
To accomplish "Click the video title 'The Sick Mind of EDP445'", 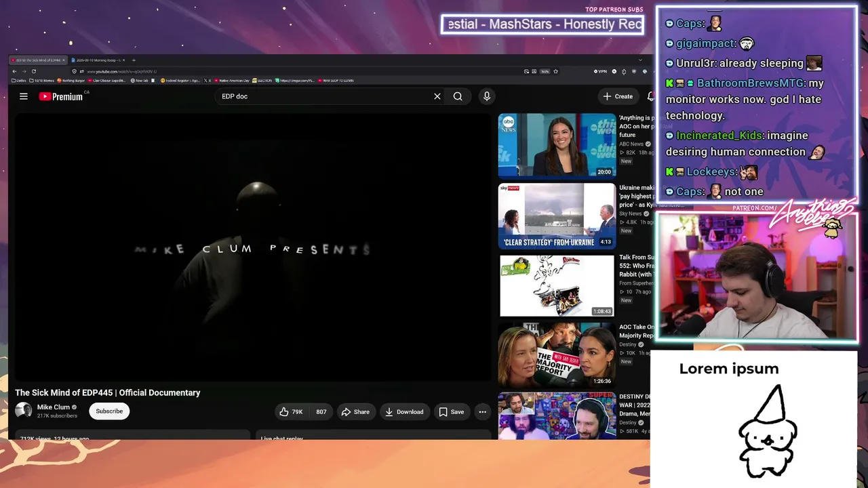I will (108, 392).
